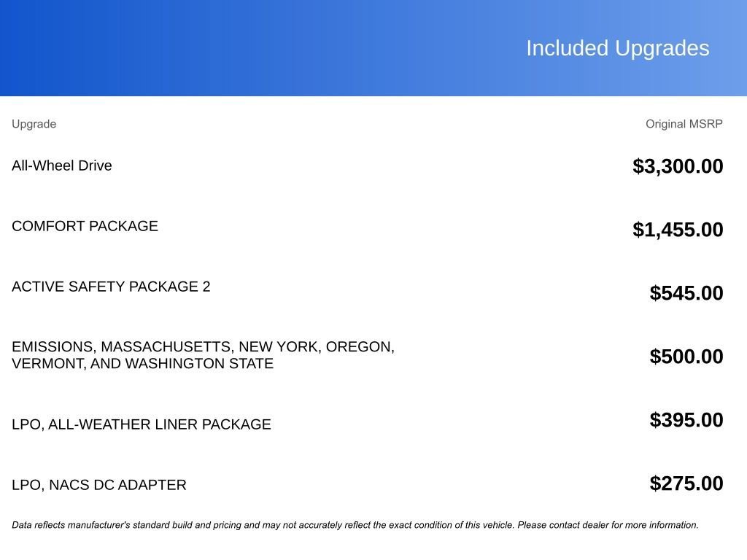Click the manufacturer data disclaimer text
Image resolution: width=747 pixels, height=560 pixels.
(x=355, y=525)
